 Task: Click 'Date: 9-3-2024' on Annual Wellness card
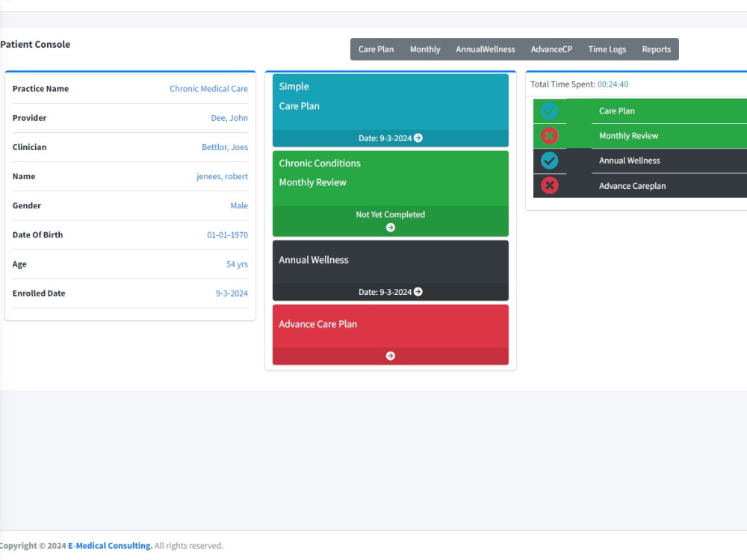[x=385, y=292]
